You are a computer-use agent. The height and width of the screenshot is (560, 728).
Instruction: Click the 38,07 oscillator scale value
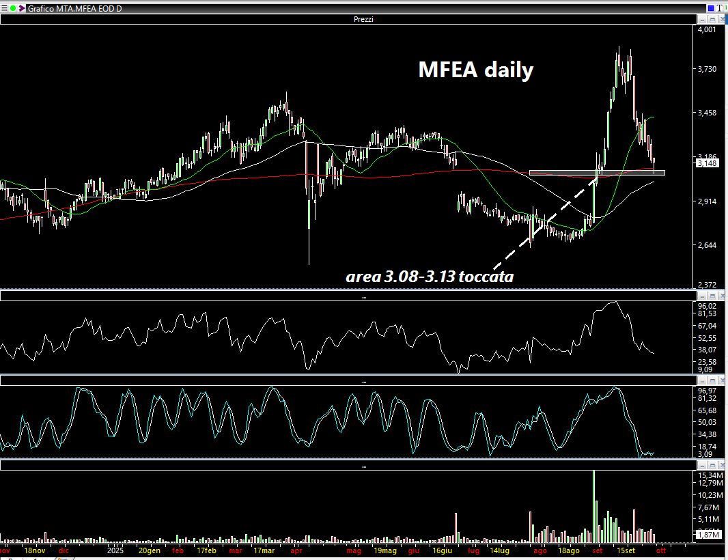pyautogui.click(x=707, y=350)
